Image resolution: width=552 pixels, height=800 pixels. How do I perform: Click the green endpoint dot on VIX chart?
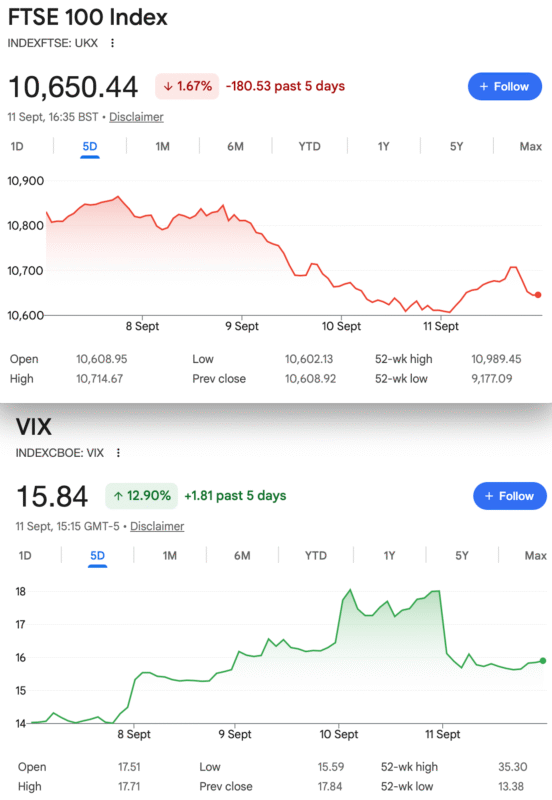(543, 661)
